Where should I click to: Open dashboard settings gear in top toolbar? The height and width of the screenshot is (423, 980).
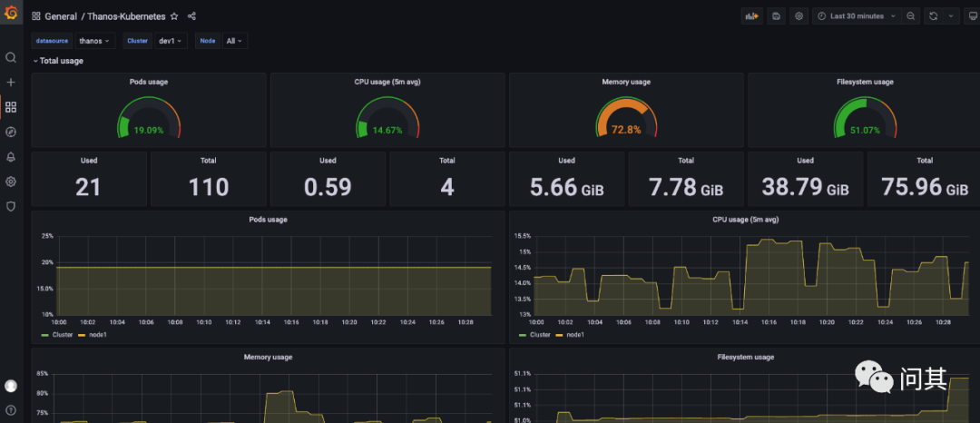pyautogui.click(x=799, y=16)
